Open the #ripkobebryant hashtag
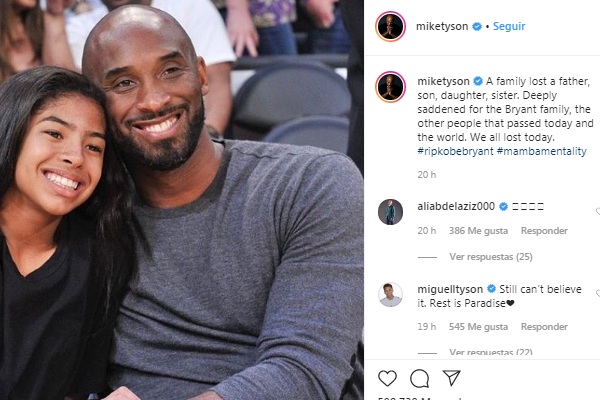 point(455,151)
